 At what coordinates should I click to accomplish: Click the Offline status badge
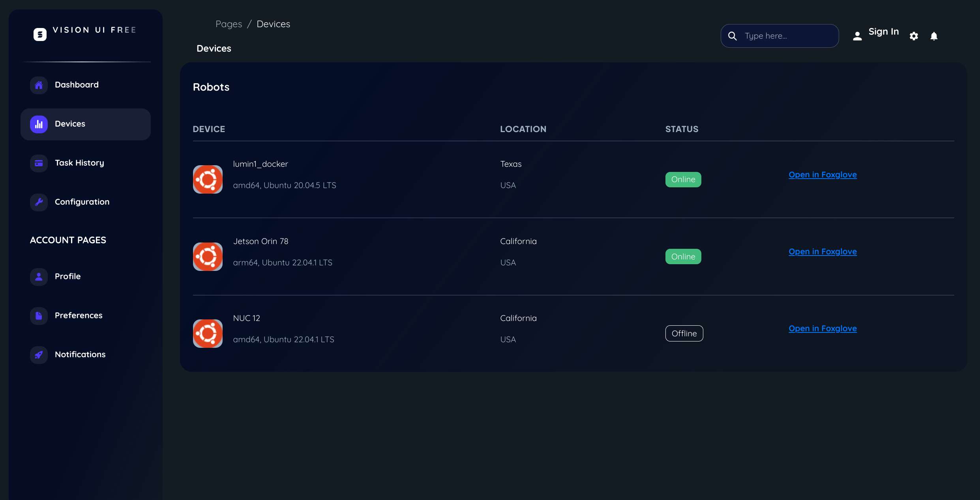pos(684,334)
